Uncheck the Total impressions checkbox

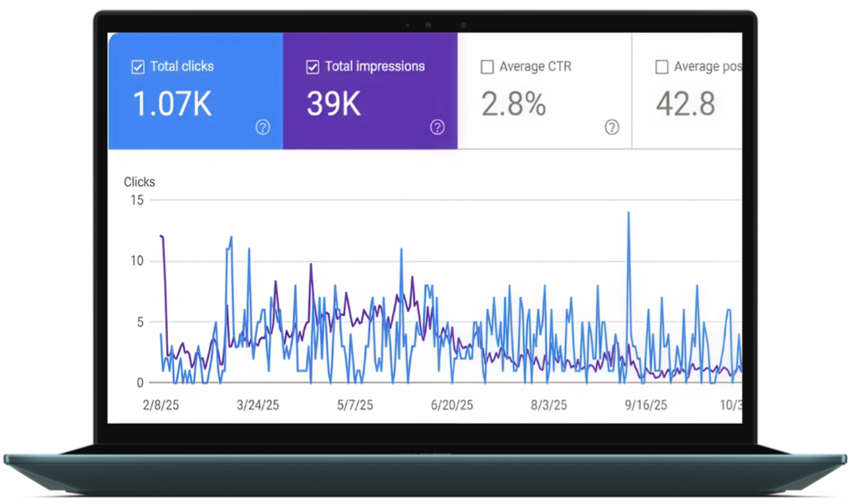[x=313, y=67]
